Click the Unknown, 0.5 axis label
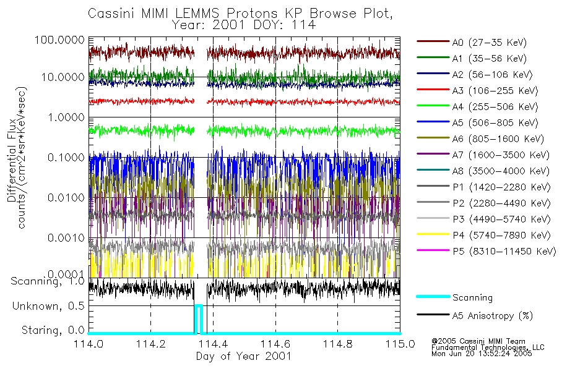588x371 pixels. 48,307
